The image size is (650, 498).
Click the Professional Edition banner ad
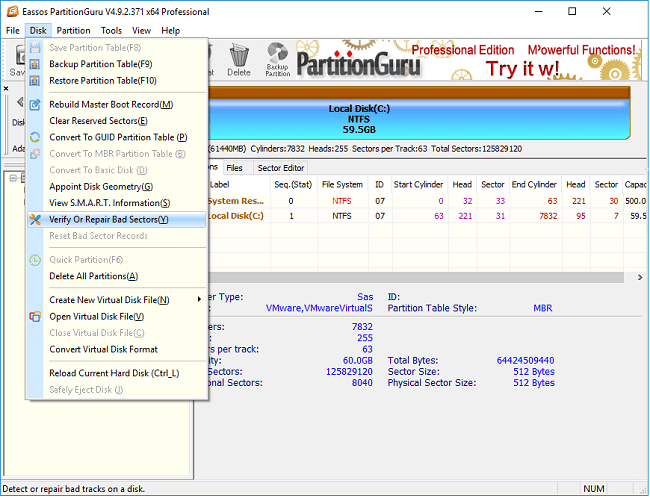[468, 61]
